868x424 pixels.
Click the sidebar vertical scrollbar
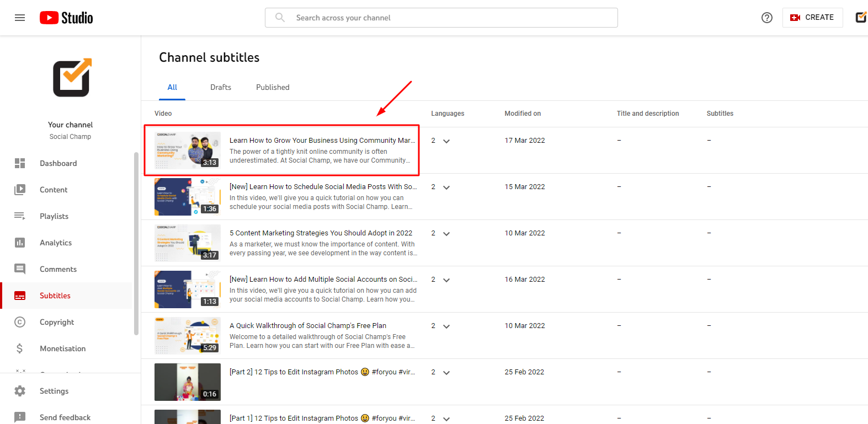pyautogui.click(x=136, y=243)
